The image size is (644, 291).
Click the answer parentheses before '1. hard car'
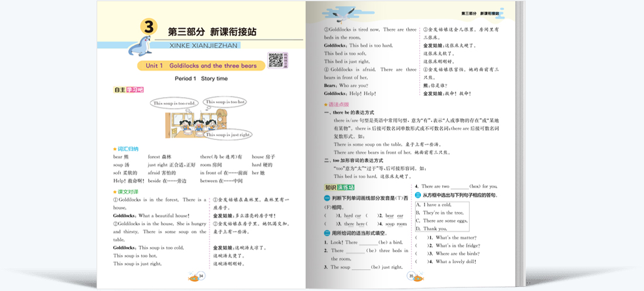[x=330, y=216]
